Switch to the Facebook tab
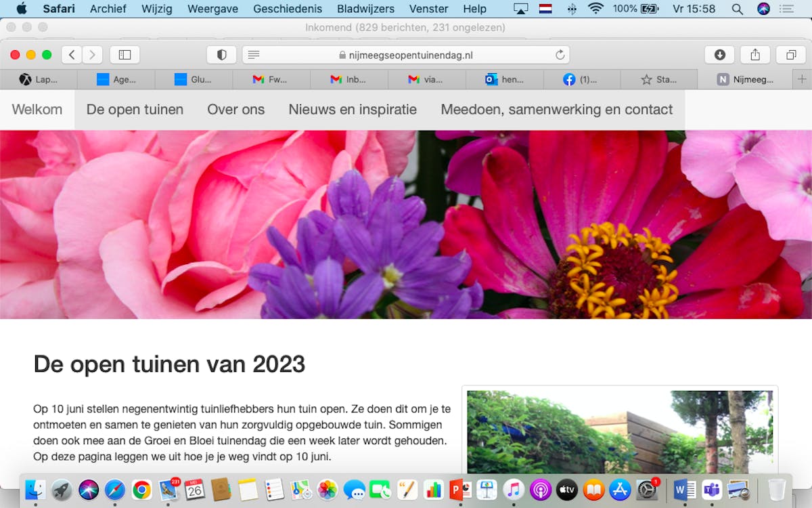Screen dimensions: 812x508 pyautogui.click(x=582, y=79)
